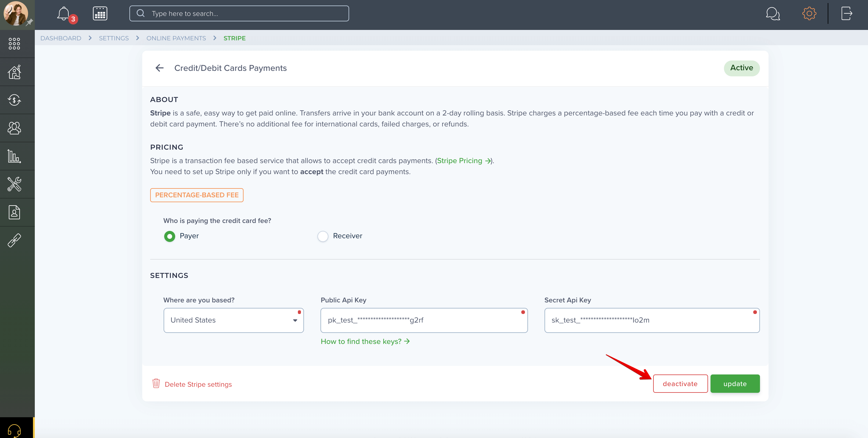The image size is (868, 438).
Task: Click the search magnifier icon
Action: click(140, 13)
